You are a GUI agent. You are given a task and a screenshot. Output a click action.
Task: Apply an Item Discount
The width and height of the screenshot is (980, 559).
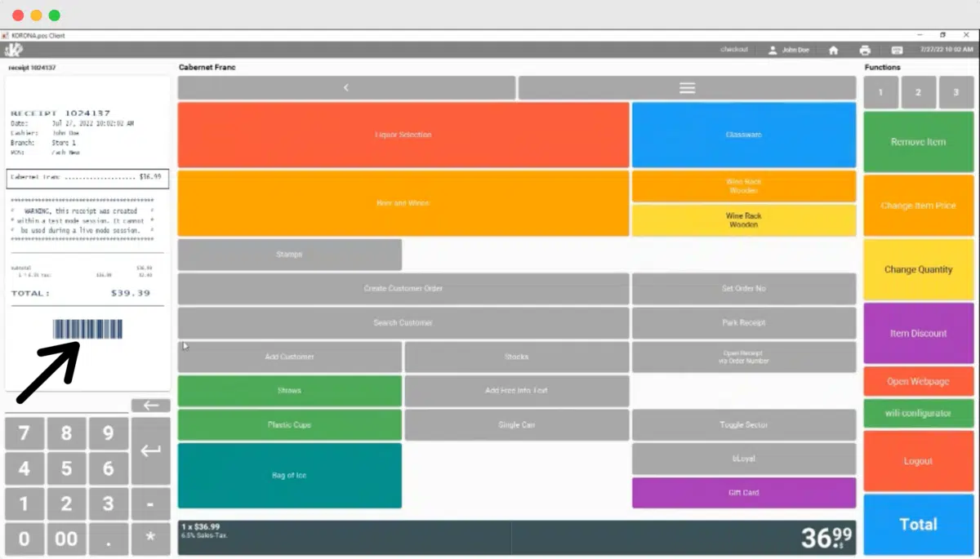click(919, 333)
